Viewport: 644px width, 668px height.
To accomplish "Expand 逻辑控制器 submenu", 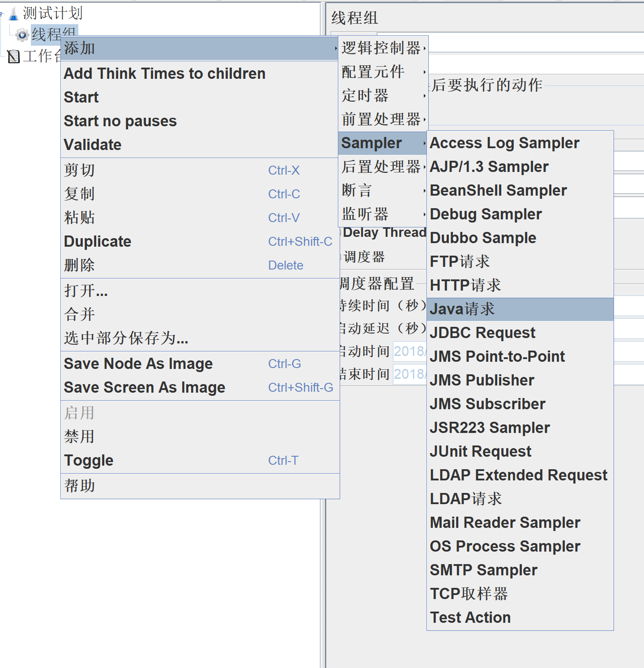I will click(x=383, y=48).
